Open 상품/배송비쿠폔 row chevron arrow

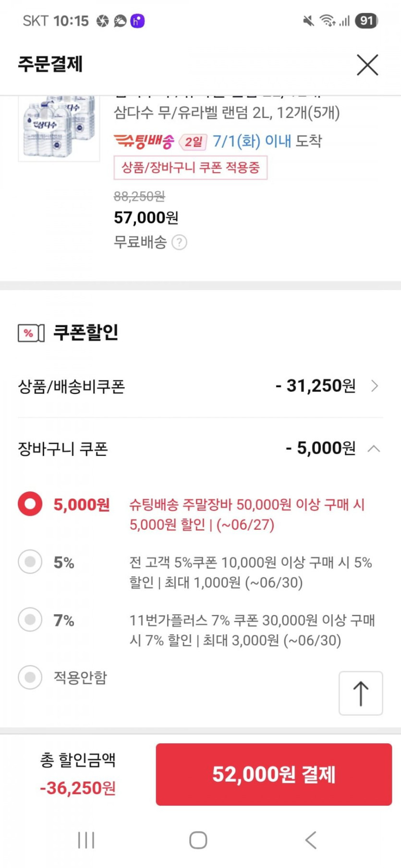[x=375, y=386]
